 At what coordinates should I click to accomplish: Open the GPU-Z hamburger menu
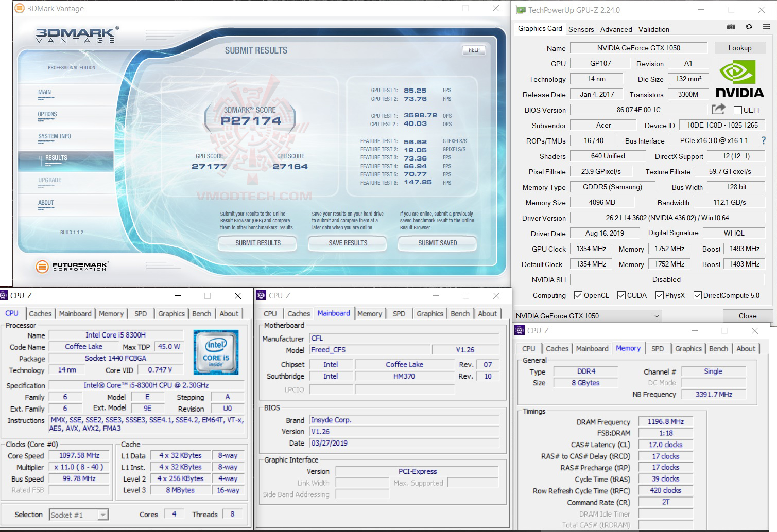pos(766,27)
